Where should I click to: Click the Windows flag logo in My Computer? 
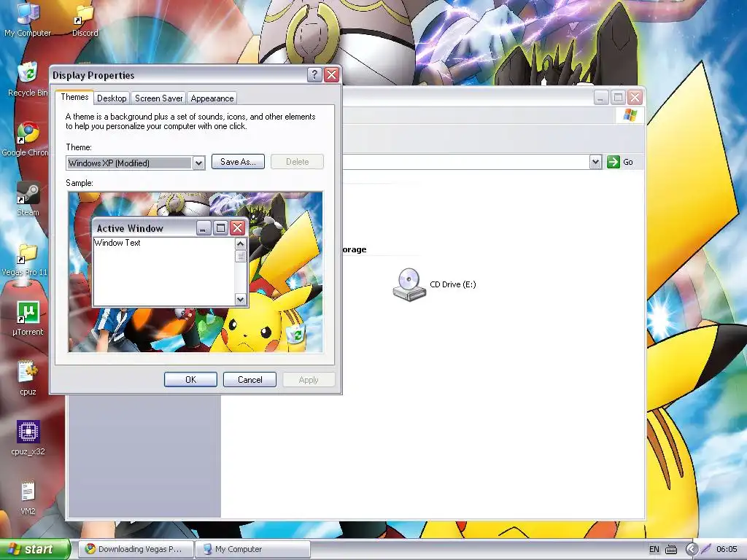[630, 115]
